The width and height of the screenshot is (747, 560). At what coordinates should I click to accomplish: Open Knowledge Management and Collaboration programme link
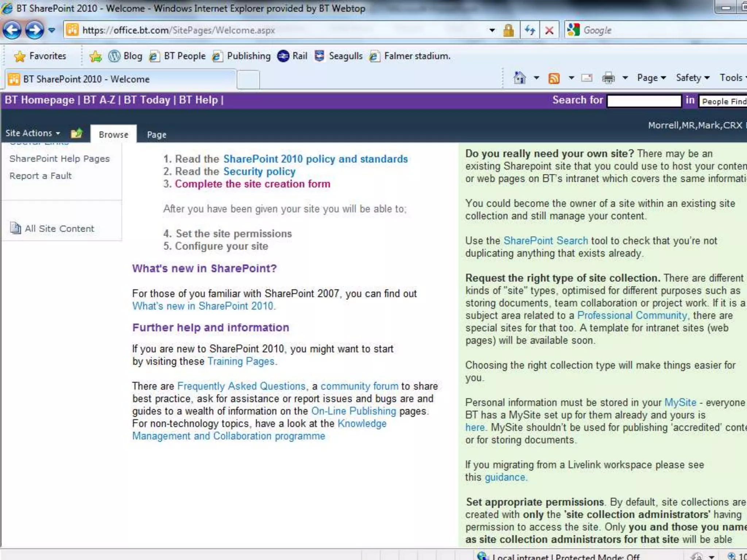tap(259, 430)
